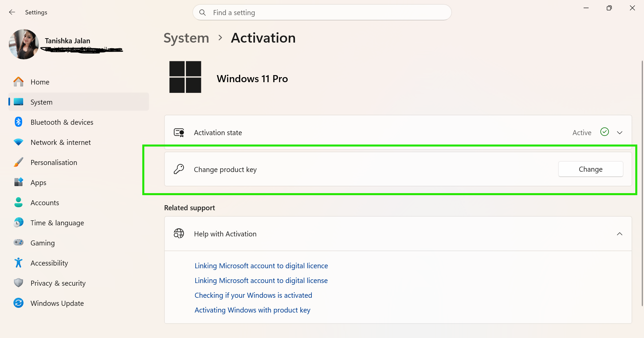Viewport: 644px width, 338px height.
Task: Click the Wi-Fi icon for Network & internet
Action: (18, 142)
